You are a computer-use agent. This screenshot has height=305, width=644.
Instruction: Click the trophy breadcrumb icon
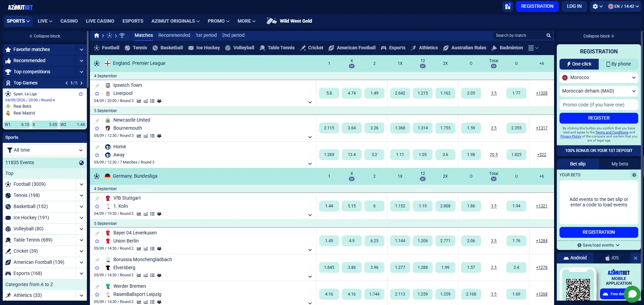point(122,35)
